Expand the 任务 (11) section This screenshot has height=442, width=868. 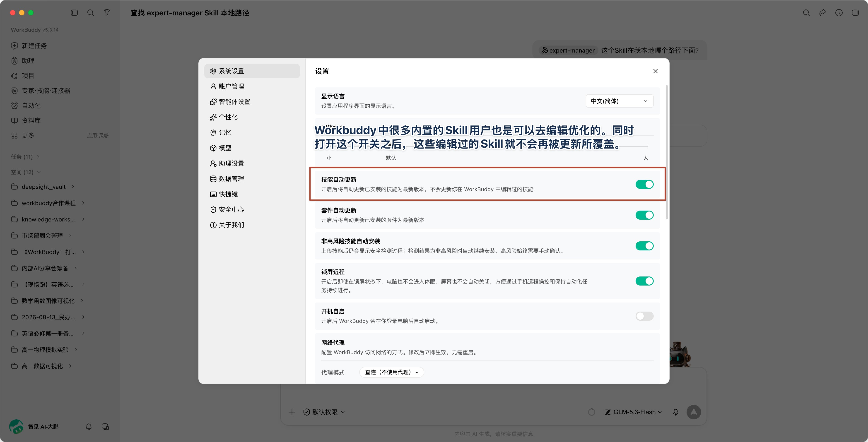point(25,157)
